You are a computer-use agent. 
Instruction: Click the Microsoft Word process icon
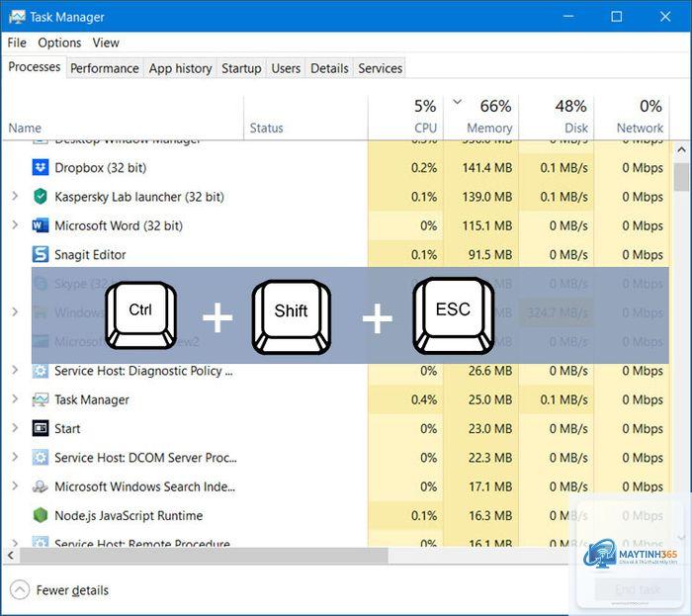pos(41,225)
